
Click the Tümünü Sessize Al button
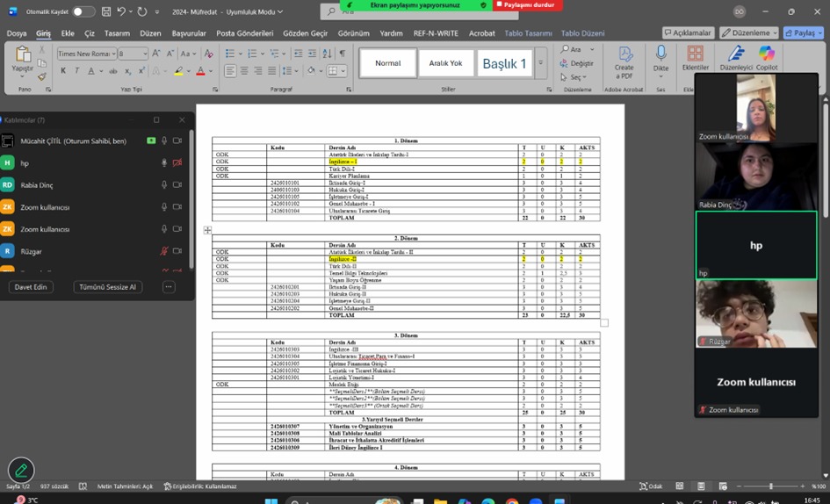(107, 287)
